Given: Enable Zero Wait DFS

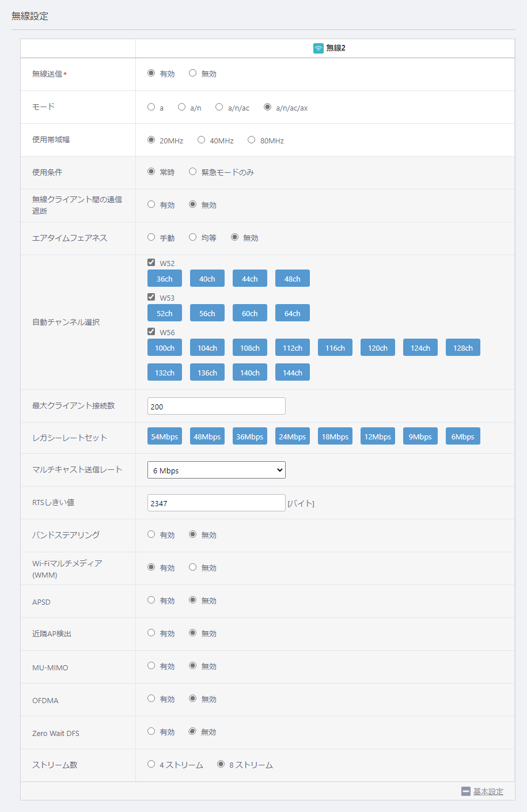Looking at the screenshot, I should coord(151,731).
